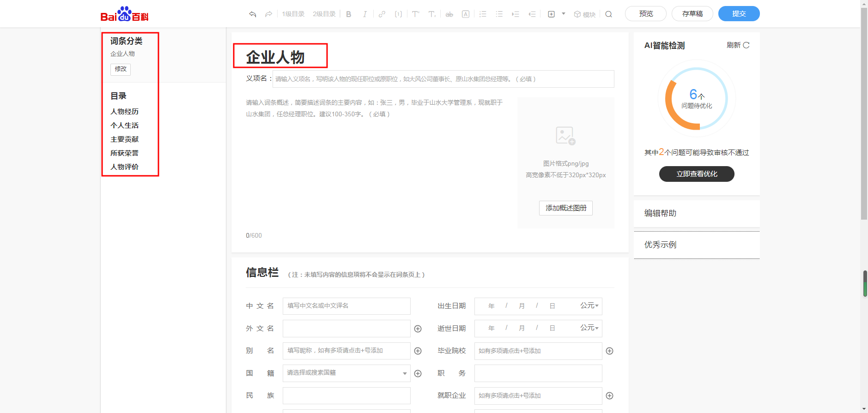Click the 义项名 input field
The image size is (868, 413).
(x=443, y=79)
